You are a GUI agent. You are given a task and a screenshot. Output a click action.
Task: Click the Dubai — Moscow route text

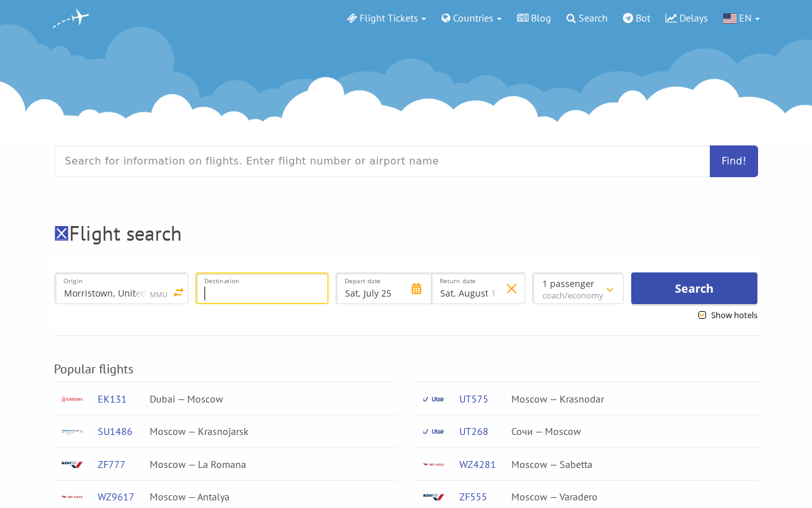tap(187, 399)
